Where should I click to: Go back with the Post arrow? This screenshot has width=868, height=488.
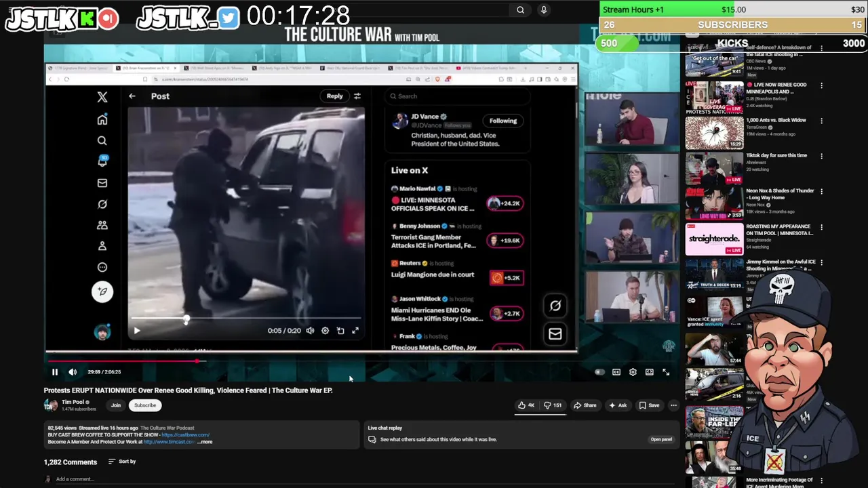tap(132, 96)
